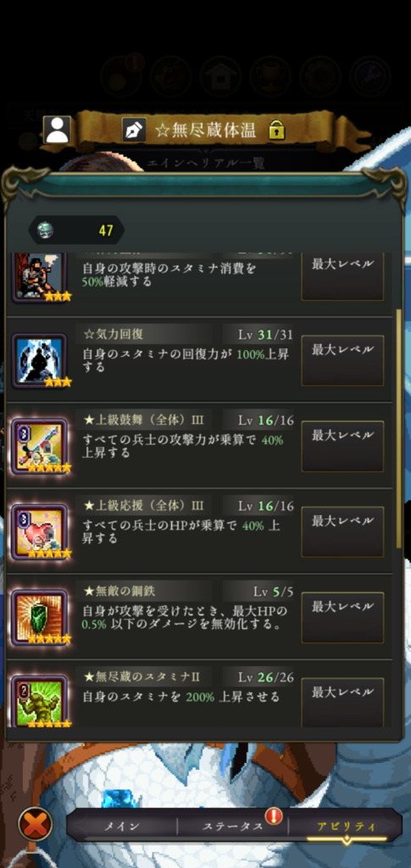The width and height of the screenshot is (411, 868).
Task: Tap the red alert badge on ステータス
Action: point(273,815)
